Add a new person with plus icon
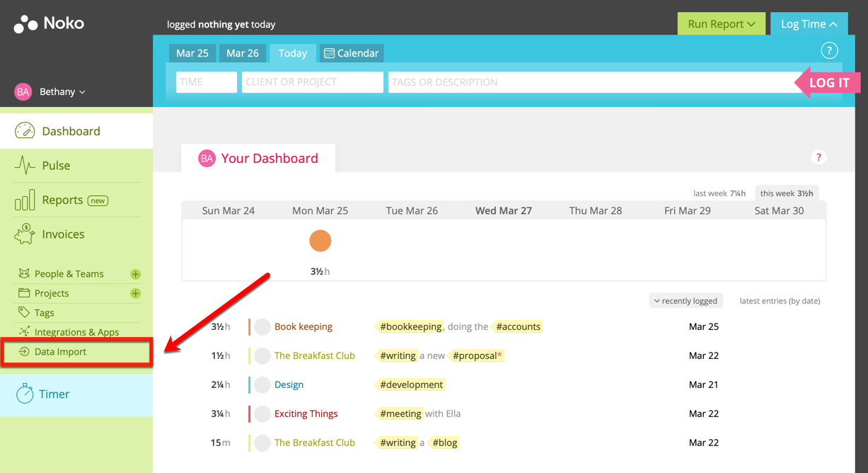Image resolution: width=868 pixels, height=473 pixels. (135, 274)
